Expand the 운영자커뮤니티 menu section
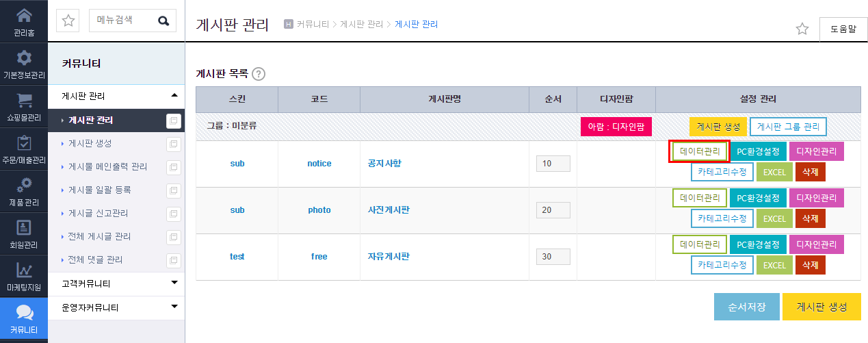This screenshot has height=343, width=868. tap(174, 306)
